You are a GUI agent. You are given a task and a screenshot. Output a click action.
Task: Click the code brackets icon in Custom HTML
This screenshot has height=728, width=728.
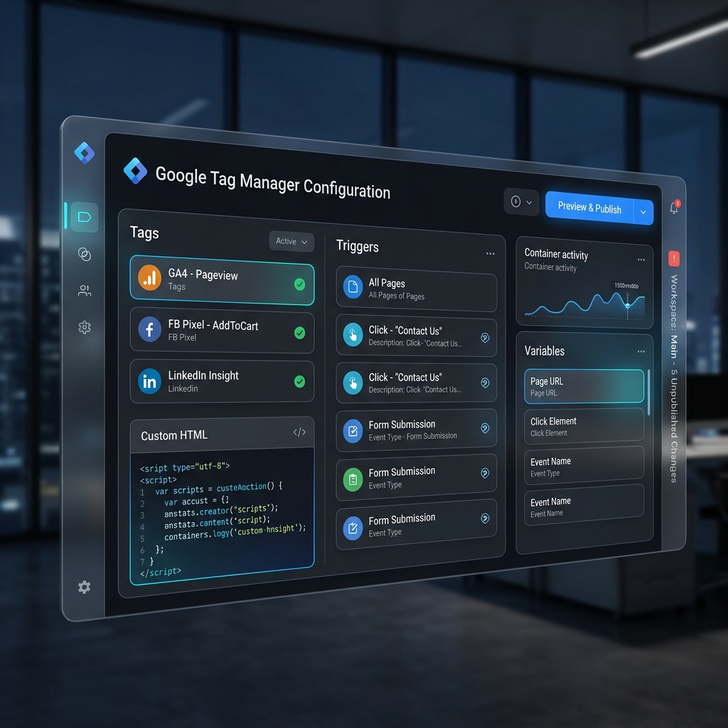pyautogui.click(x=299, y=432)
